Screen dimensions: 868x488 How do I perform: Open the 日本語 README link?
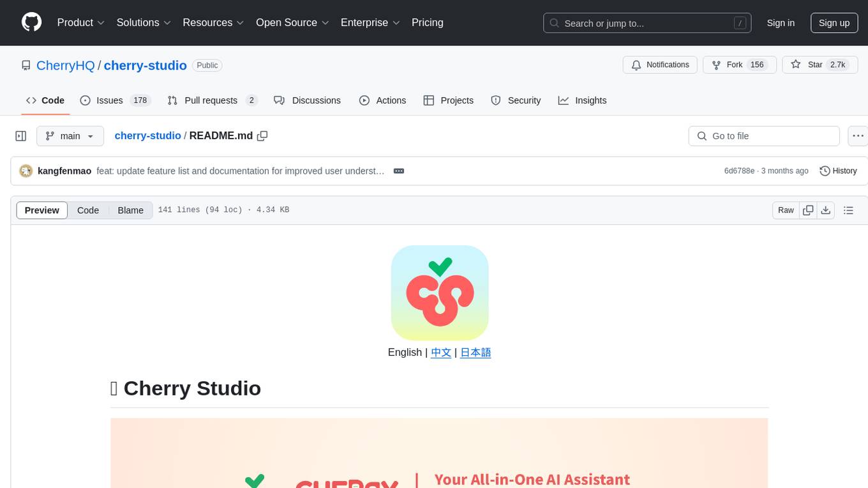(475, 352)
